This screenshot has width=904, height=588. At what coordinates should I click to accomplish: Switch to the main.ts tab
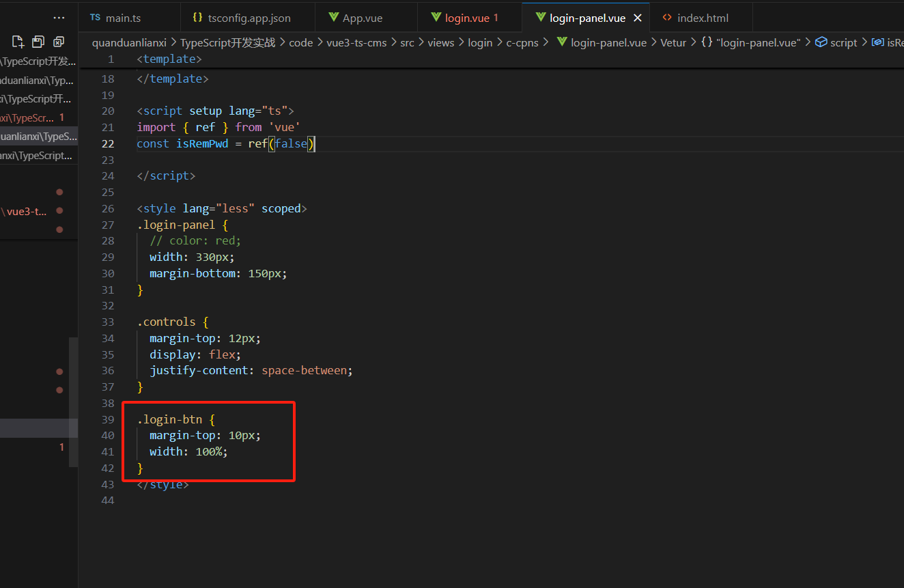tap(130, 18)
